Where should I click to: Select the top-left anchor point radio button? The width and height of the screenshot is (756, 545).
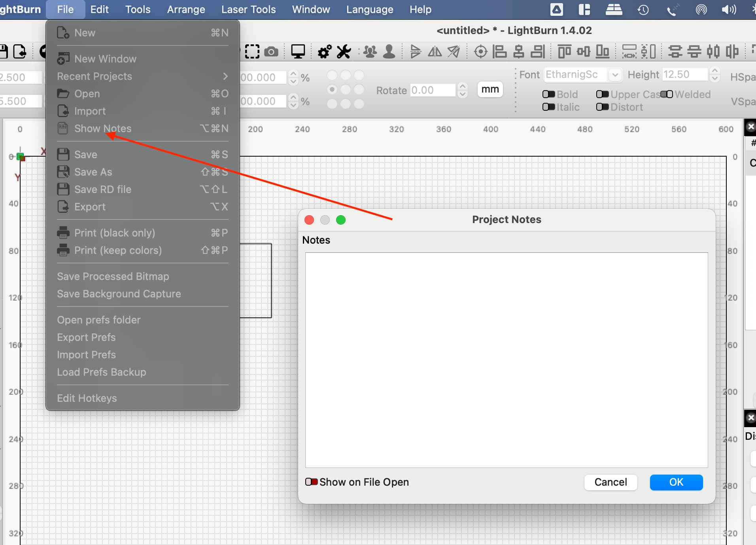(332, 75)
